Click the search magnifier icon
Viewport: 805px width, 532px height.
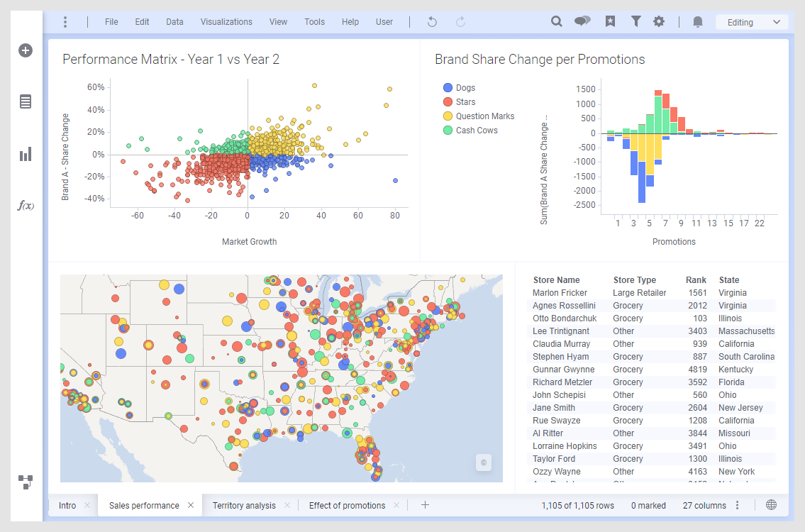click(x=557, y=22)
